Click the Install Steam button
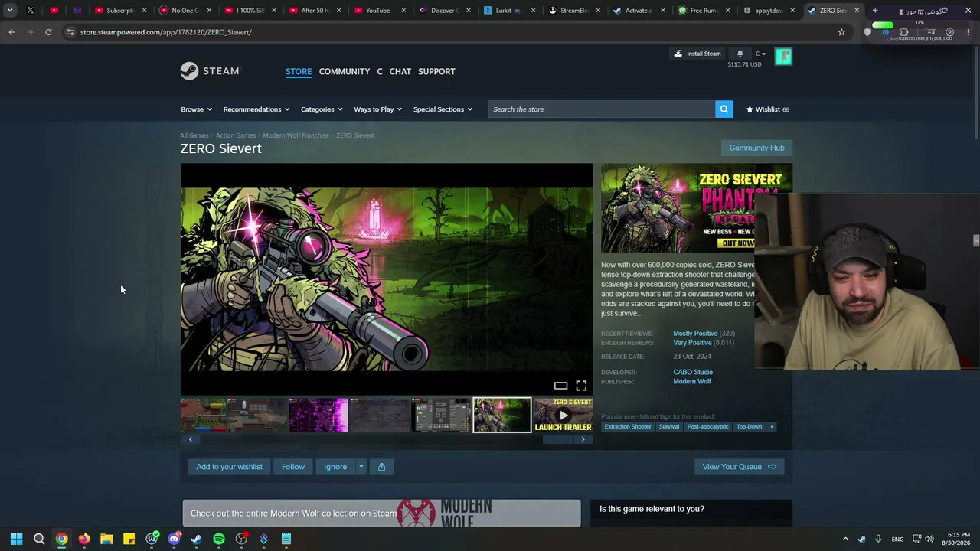Image resolution: width=980 pixels, height=551 pixels. coord(697,54)
